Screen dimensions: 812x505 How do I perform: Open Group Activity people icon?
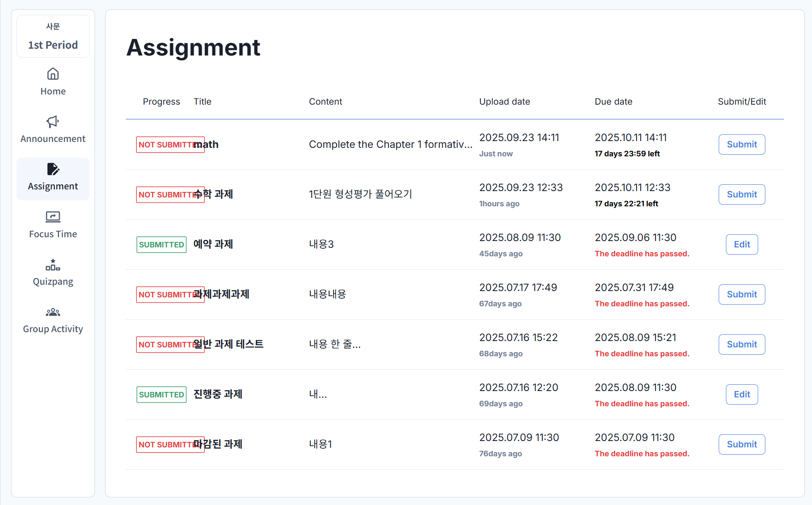53,312
